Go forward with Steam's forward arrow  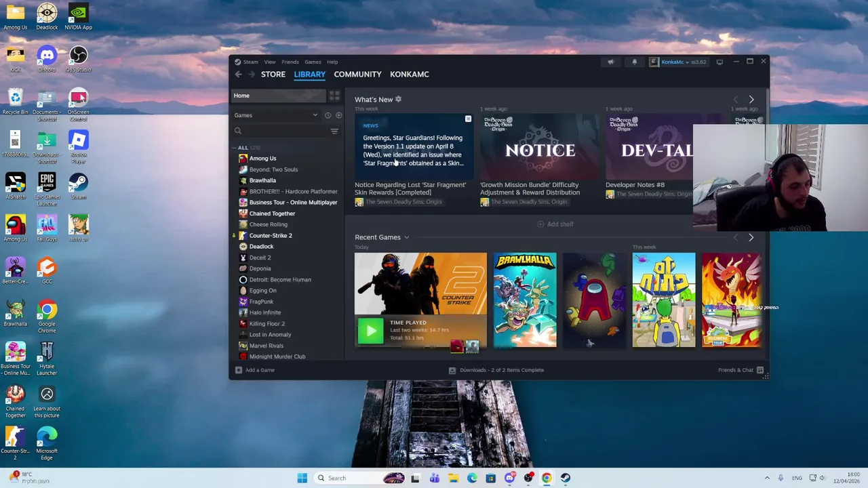point(252,75)
